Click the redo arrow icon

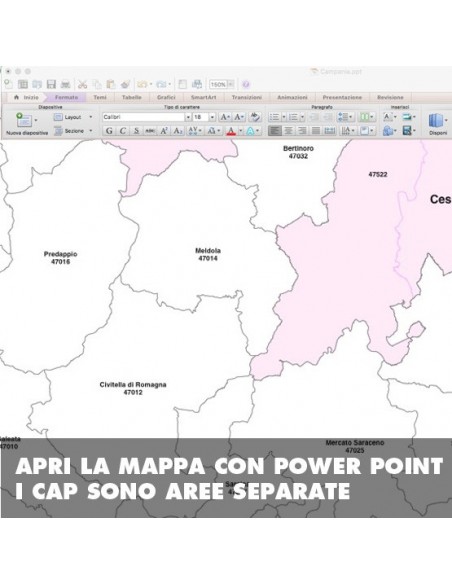[161, 85]
